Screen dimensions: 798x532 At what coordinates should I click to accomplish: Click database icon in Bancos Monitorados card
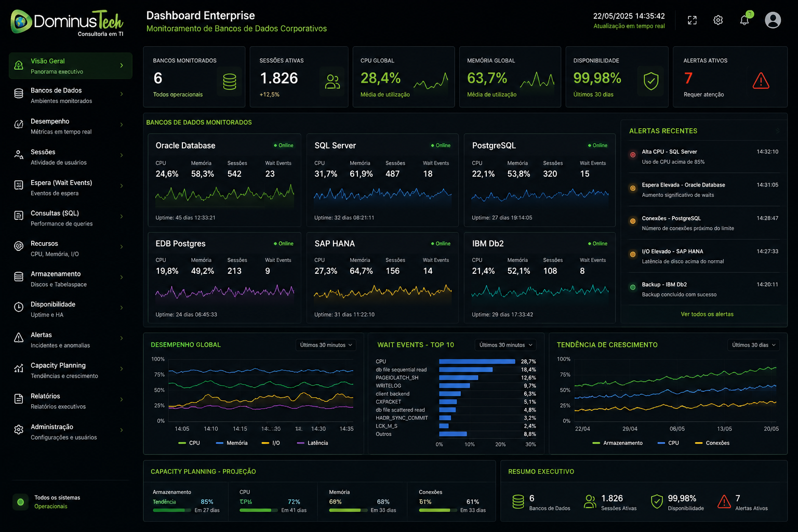tap(230, 82)
